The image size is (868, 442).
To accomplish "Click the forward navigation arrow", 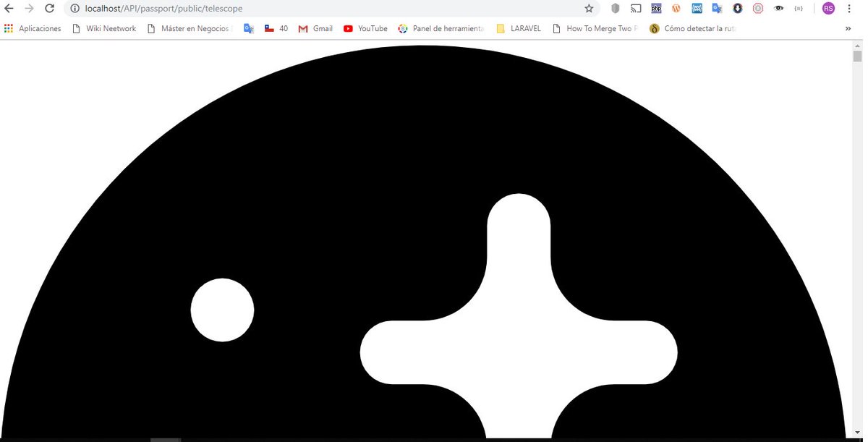I will click(x=29, y=9).
